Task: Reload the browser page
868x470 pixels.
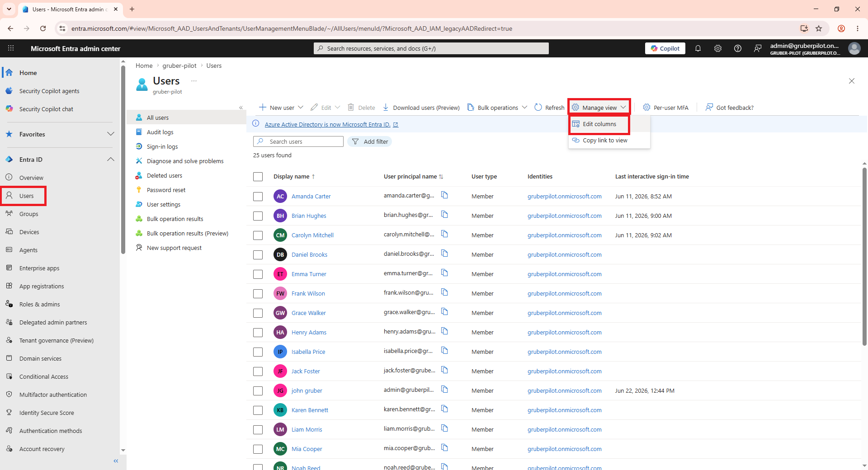Action: click(43, 28)
